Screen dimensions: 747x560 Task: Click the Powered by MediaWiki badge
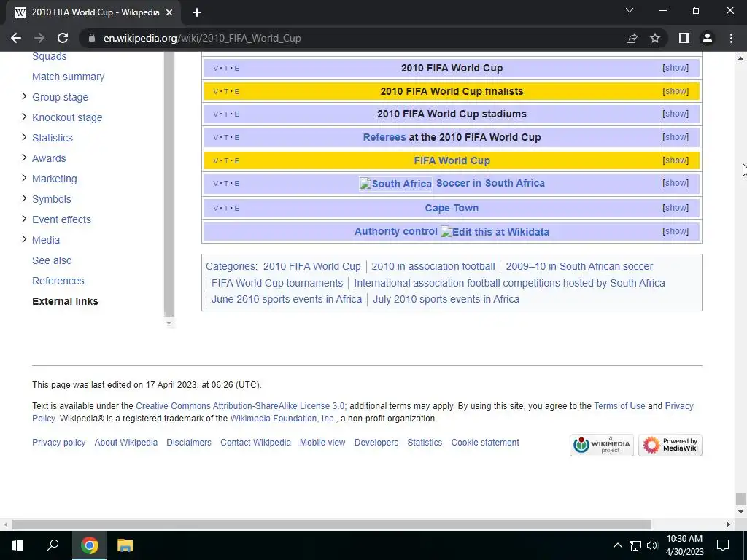[x=670, y=446]
